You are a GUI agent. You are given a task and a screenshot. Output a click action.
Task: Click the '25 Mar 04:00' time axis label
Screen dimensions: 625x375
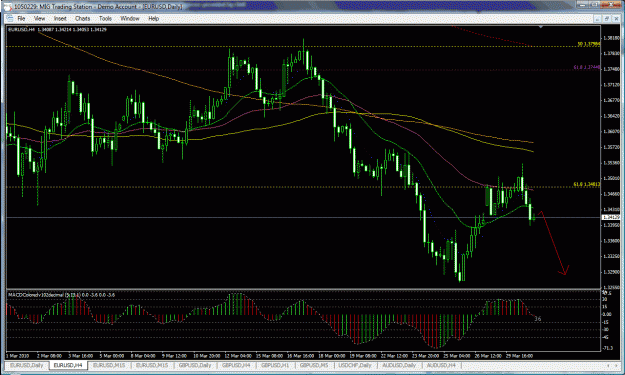[457, 355]
